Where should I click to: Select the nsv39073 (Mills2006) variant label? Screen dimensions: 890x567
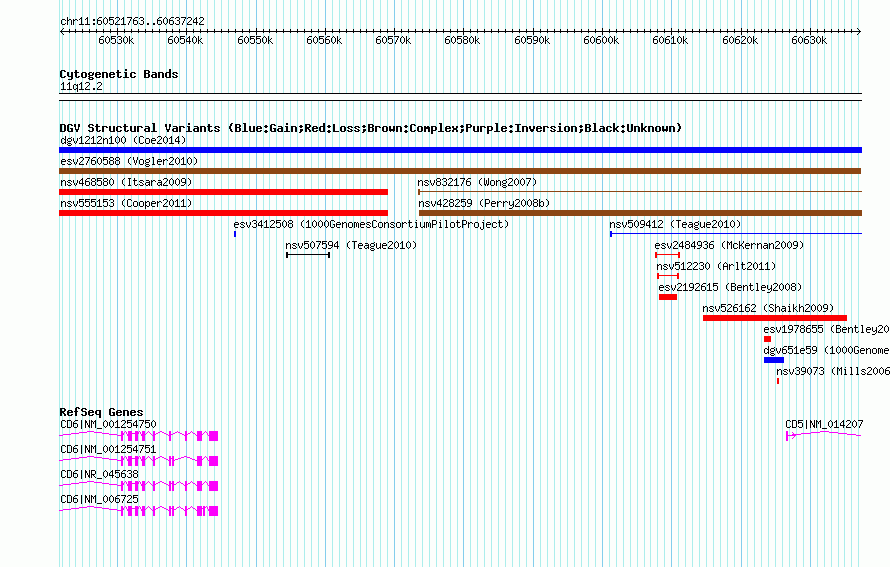pyautogui.click(x=833, y=371)
